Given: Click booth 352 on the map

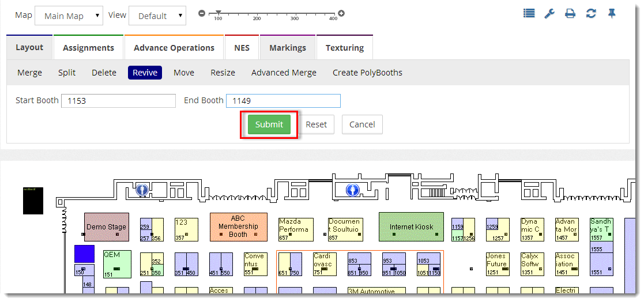Looking at the screenshot, I should [x=157, y=259].
